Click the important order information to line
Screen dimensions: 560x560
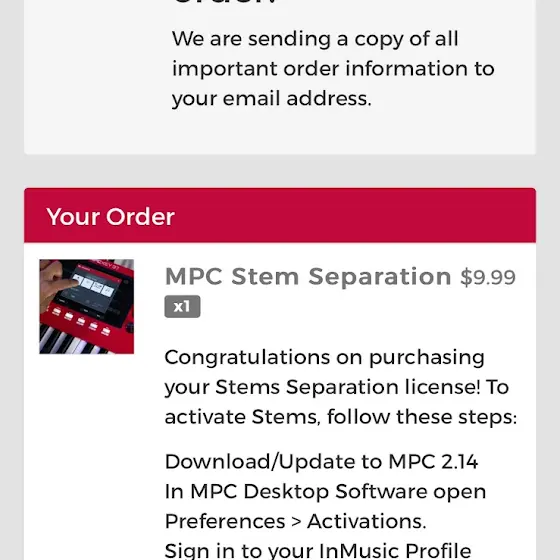(x=333, y=69)
